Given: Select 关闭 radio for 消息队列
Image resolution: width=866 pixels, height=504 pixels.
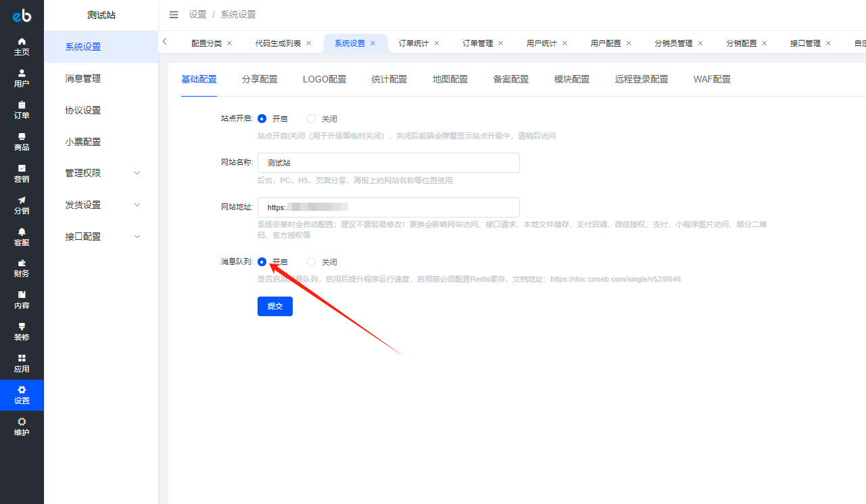Looking at the screenshot, I should click(312, 262).
